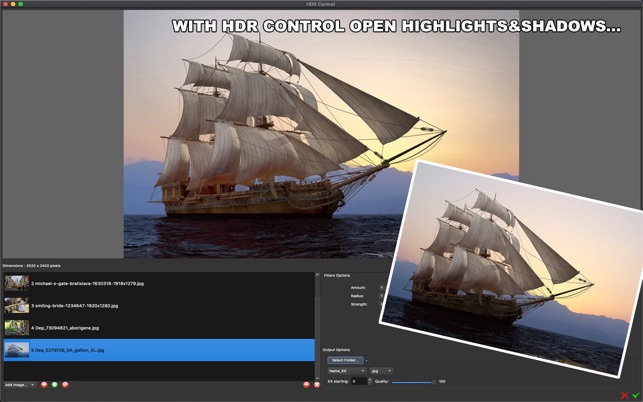The height and width of the screenshot is (402, 643).
Task: Click the Quality slider handle
Action: (x=433, y=382)
